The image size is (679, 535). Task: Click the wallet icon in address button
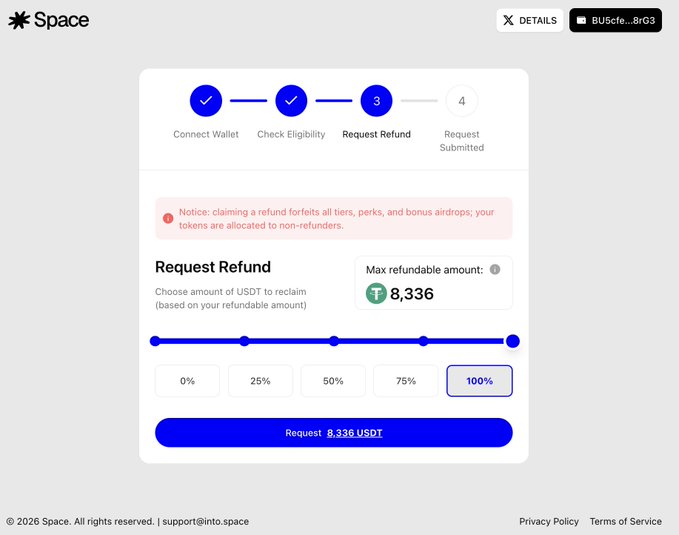(582, 20)
